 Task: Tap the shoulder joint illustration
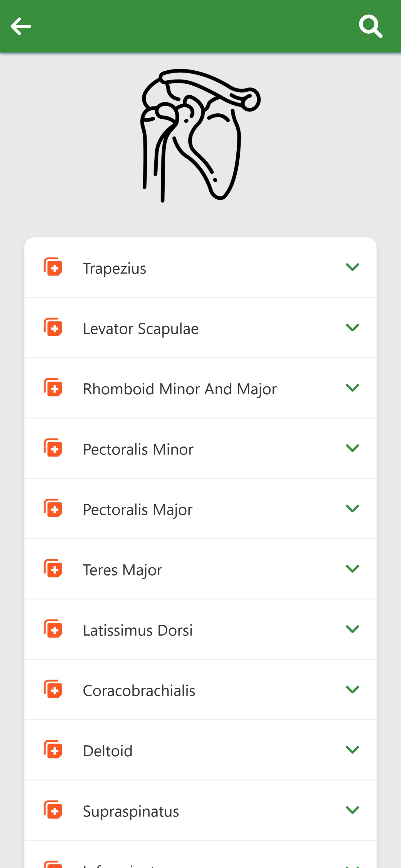[200, 135]
